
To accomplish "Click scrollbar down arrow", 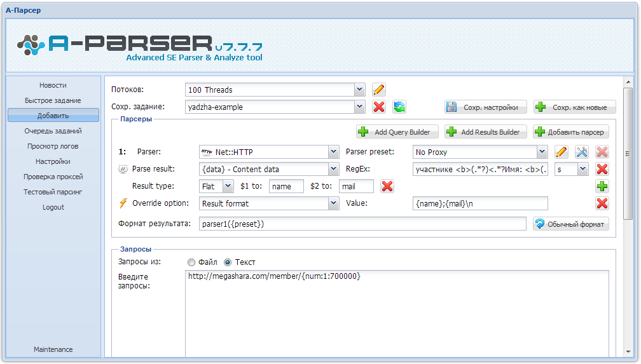I will (628, 352).
